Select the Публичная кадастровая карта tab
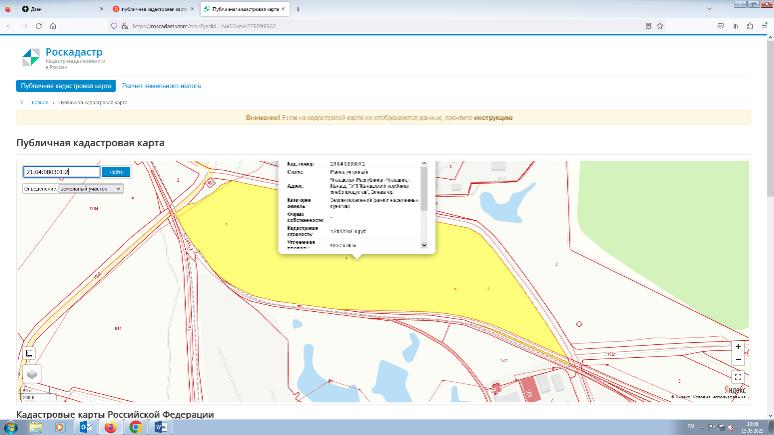This screenshot has height=435, width=774. 66,86
